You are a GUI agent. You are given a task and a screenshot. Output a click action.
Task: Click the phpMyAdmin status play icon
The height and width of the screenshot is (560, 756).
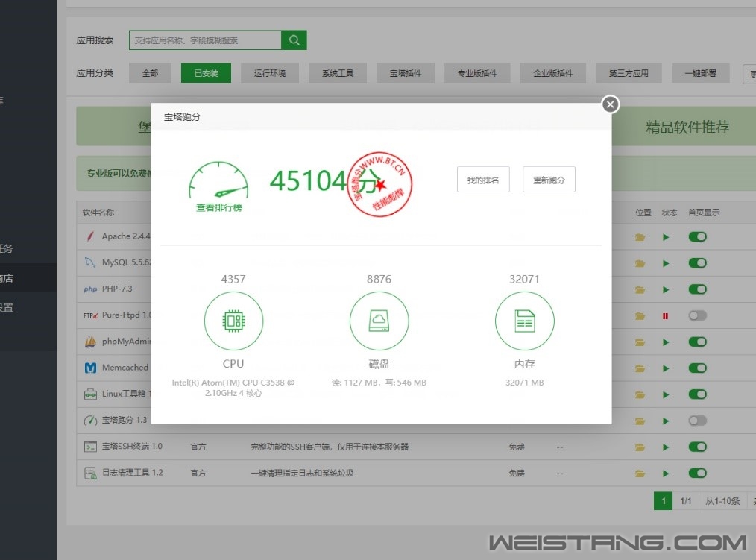click(x=666, y=342)
